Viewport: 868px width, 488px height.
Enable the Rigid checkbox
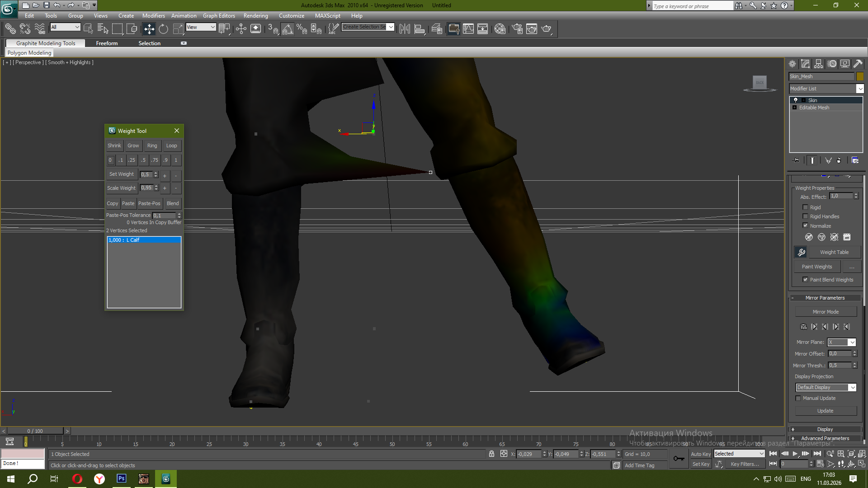[805, 207]
